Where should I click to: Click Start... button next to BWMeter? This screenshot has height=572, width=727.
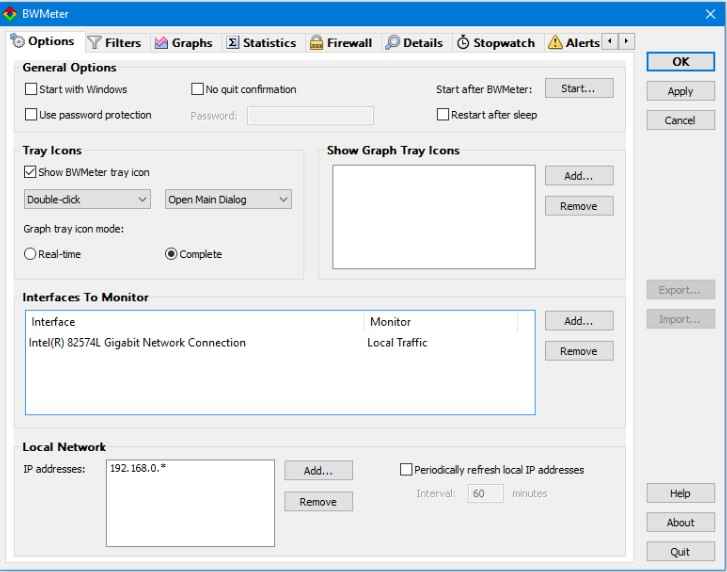pos(579,89)
